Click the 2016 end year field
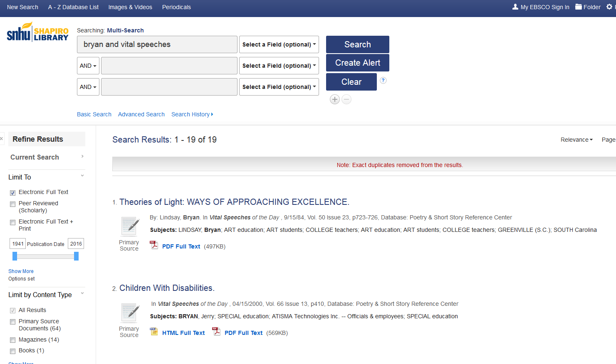This screenshot has width=616, height=364. tap(76, 243)
